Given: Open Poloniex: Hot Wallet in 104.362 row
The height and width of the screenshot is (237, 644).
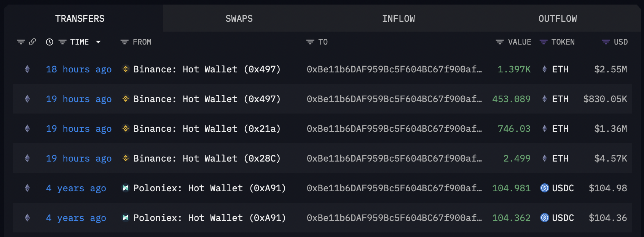Looking at the screenshot, I should tap(209, 218).
